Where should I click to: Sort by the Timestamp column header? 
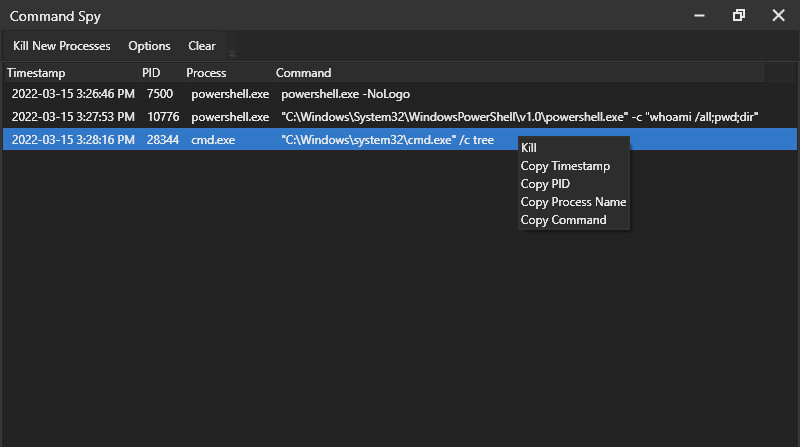36,73
